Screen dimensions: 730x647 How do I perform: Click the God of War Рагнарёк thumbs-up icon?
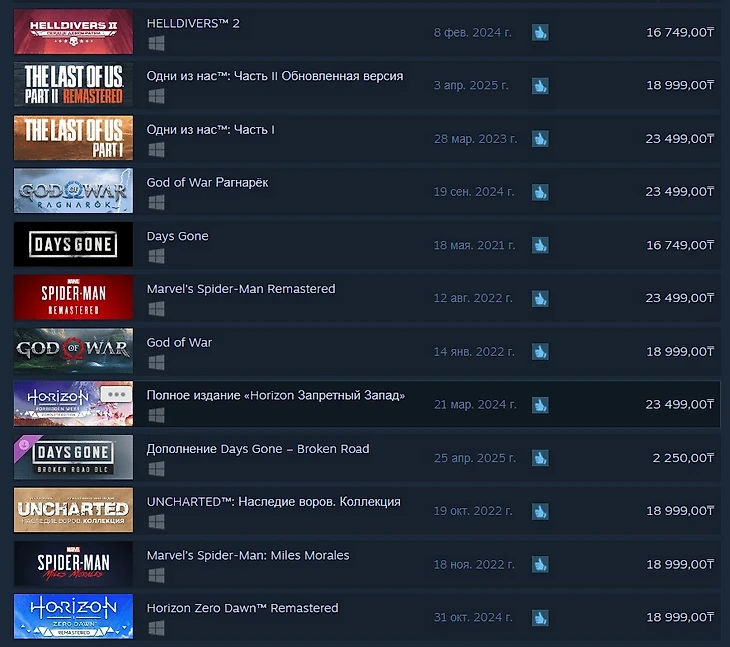[x=540, y=192]
